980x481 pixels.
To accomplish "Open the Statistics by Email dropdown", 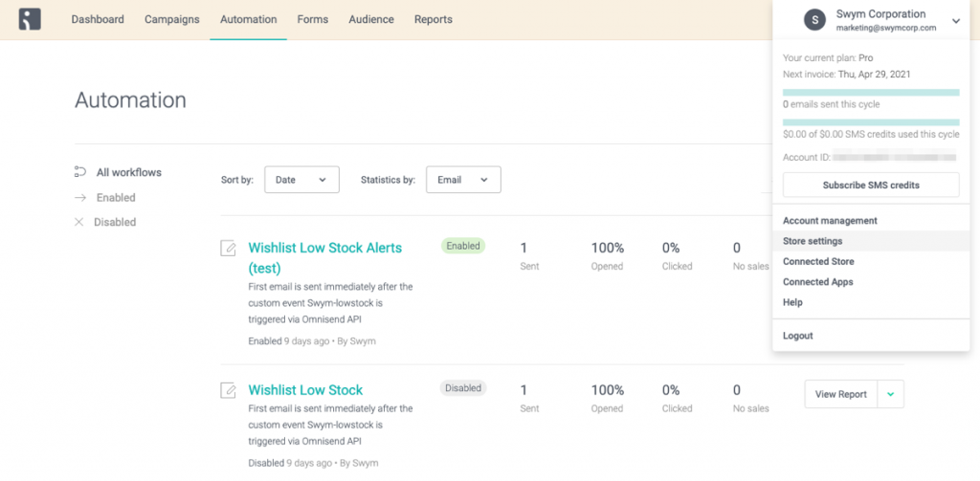I will (x=463, y=180).
